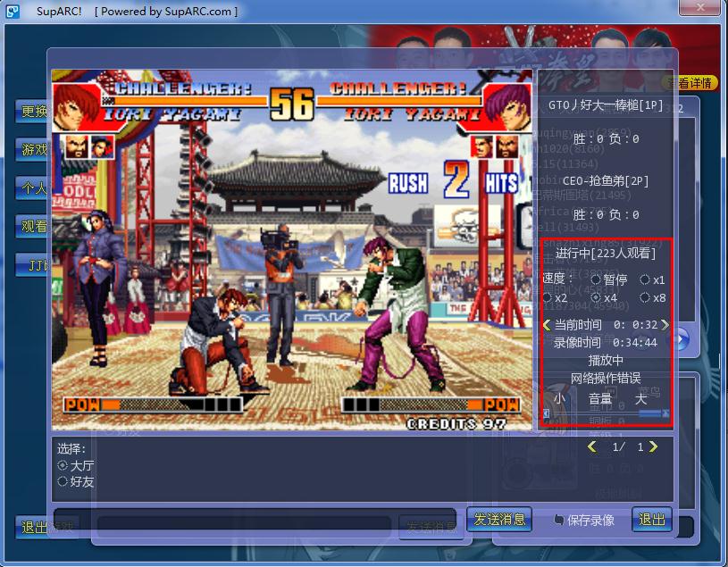Click 保存录像 to save the replay
728x567 pixels.
tap(584, 521)
